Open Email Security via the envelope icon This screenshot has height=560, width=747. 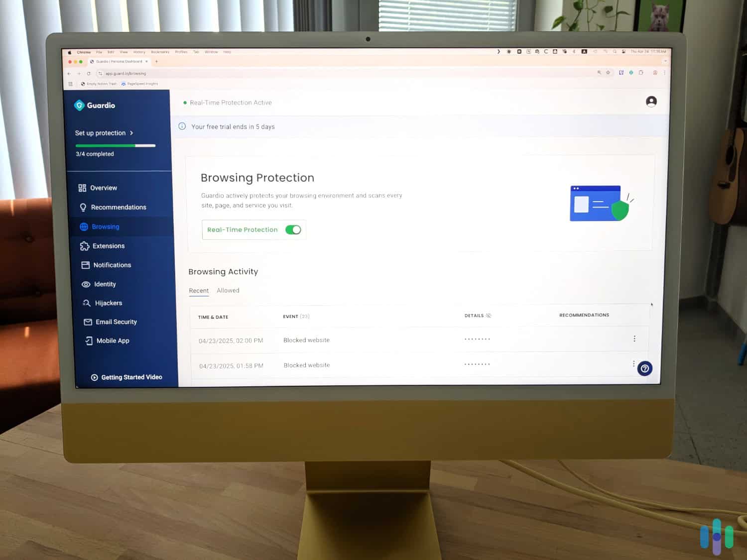pyautogui.click(x=87, y=322)
